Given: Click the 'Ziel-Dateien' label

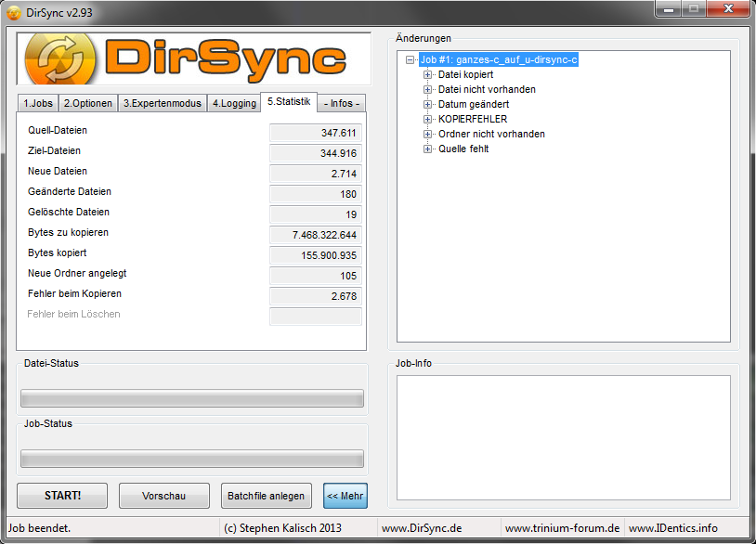Looking at the screenshot, I should point(54,150).
